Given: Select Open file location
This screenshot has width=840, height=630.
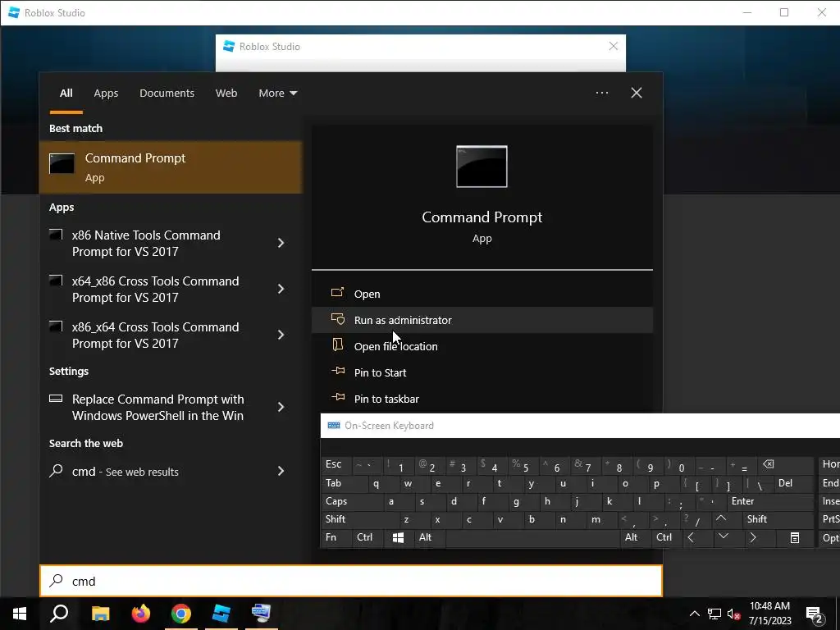Looking at the screenshot, I should click(482, 346).
